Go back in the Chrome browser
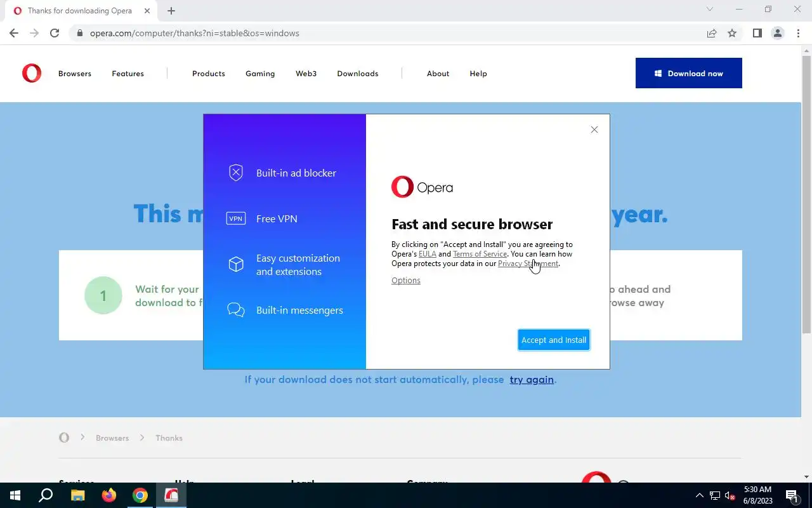This screenshot has width=812, height=508. (x=14, y=33)
